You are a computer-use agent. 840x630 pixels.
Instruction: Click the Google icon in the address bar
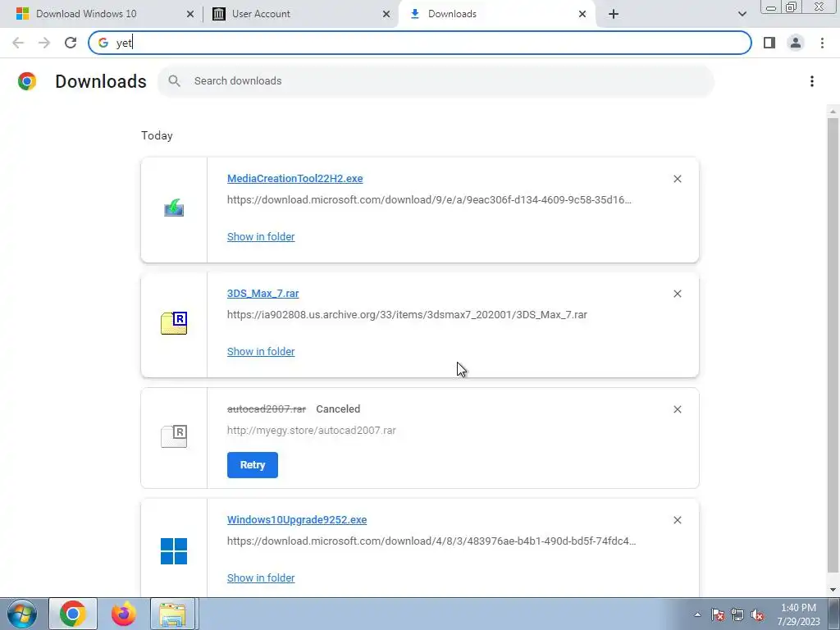tap(103, 43)
